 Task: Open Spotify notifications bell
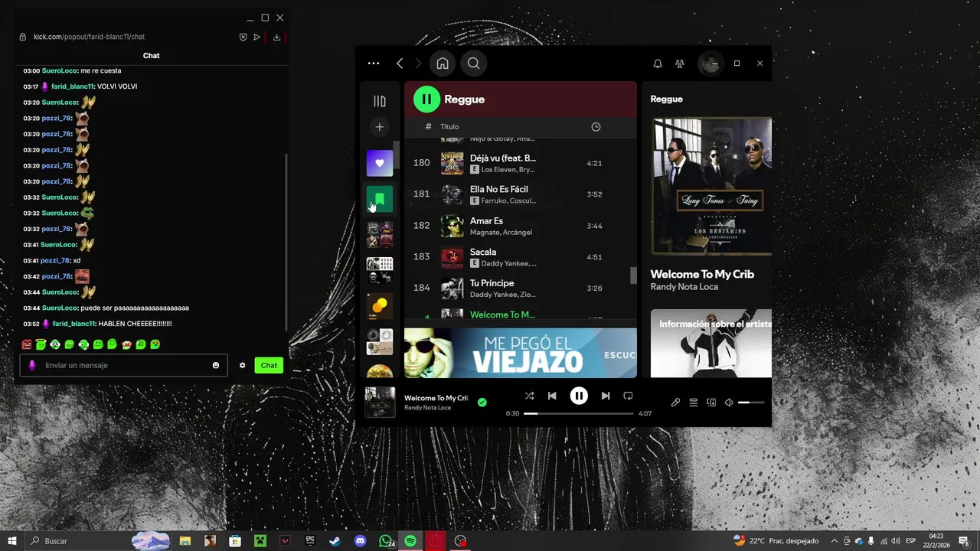tap(658, 64)
